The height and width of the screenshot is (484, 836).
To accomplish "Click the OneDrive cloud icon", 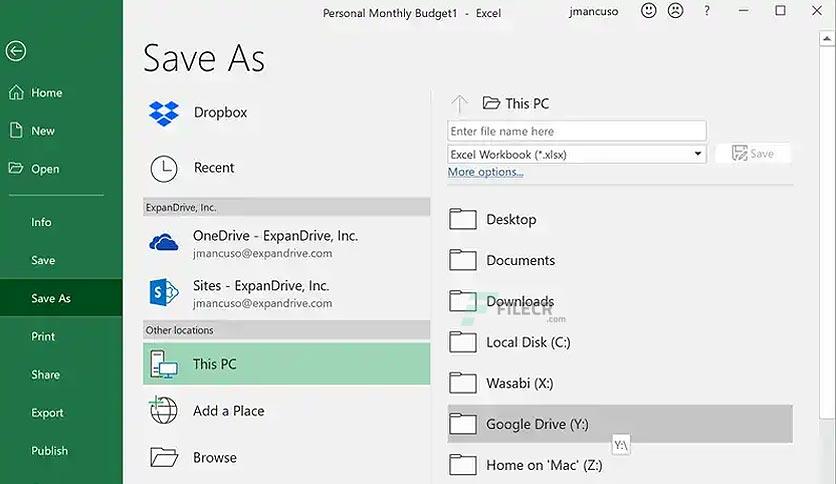I will click(164, 243).
